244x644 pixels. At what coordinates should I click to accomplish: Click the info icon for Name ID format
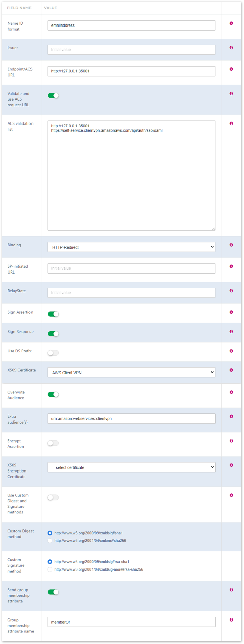click(231, 23)
